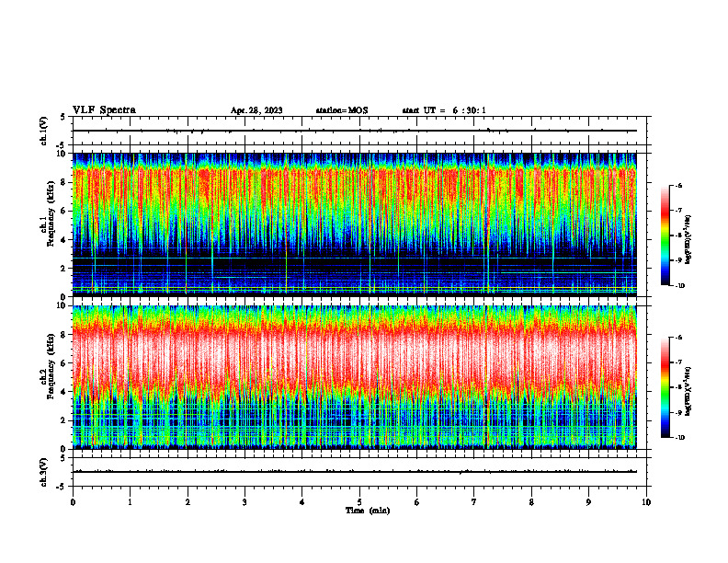Select the date label Apr. 28, 2023
Viewport: 728px width, 563px height.
coord(256,110)
